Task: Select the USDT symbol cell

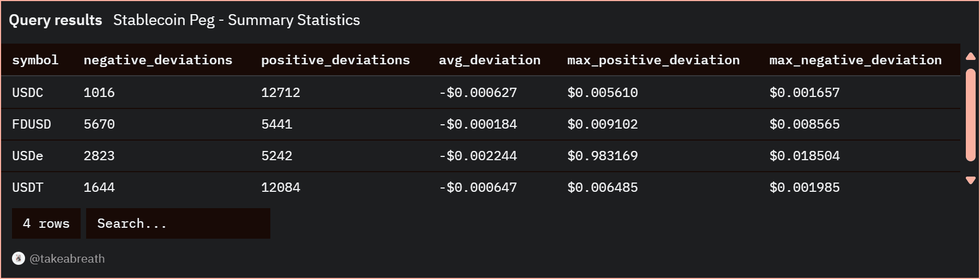Action: [28, 187]
